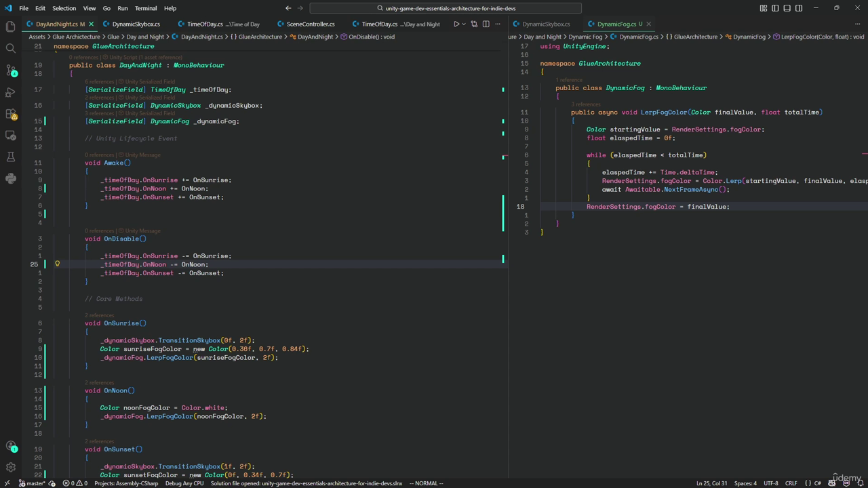Toggle the Primary Side Bar layout button

775,8
